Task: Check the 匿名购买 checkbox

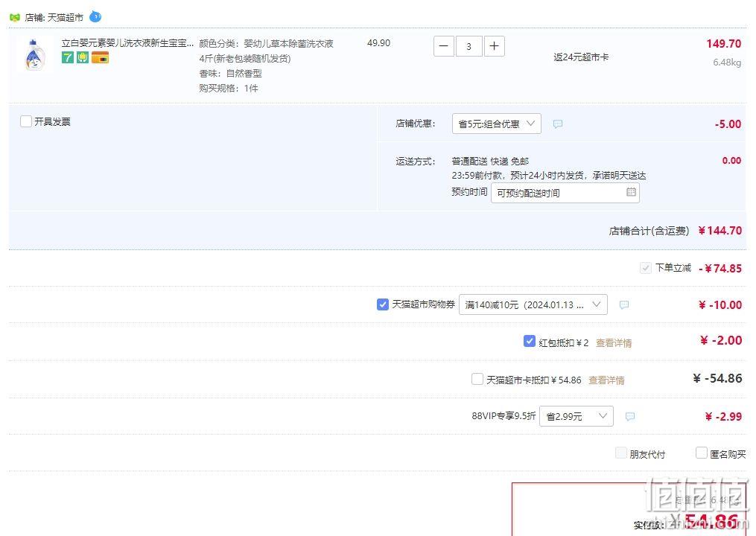Action: click(x=702, y=453)
